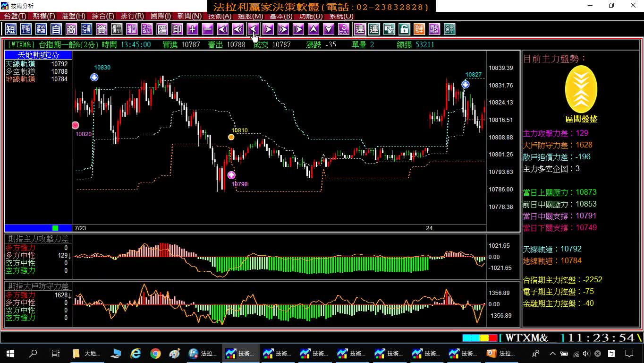Open Internet Explorer from the taskbar

pos(136,354)
